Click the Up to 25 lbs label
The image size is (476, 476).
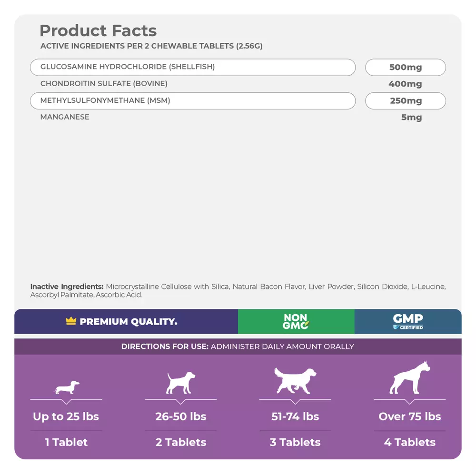[x=66, y=416]
